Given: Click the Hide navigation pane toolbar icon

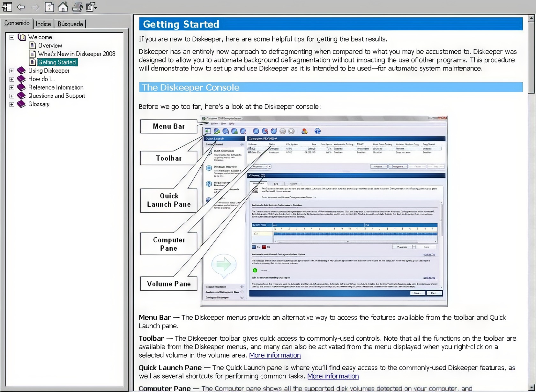Looking at the screenshot, I should pos(7,7).
